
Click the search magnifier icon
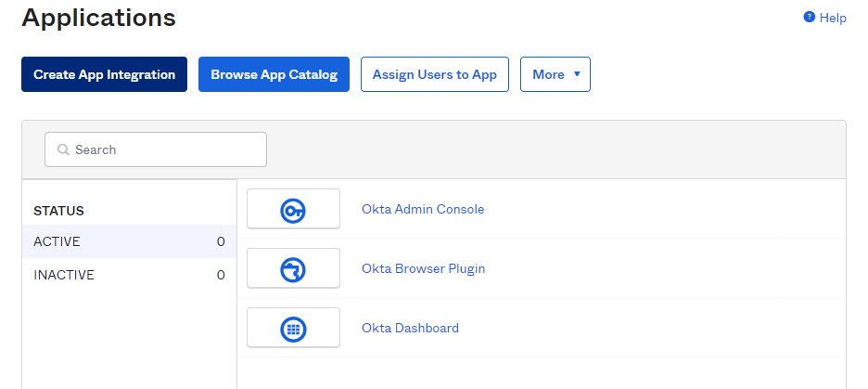pos(63,149)
